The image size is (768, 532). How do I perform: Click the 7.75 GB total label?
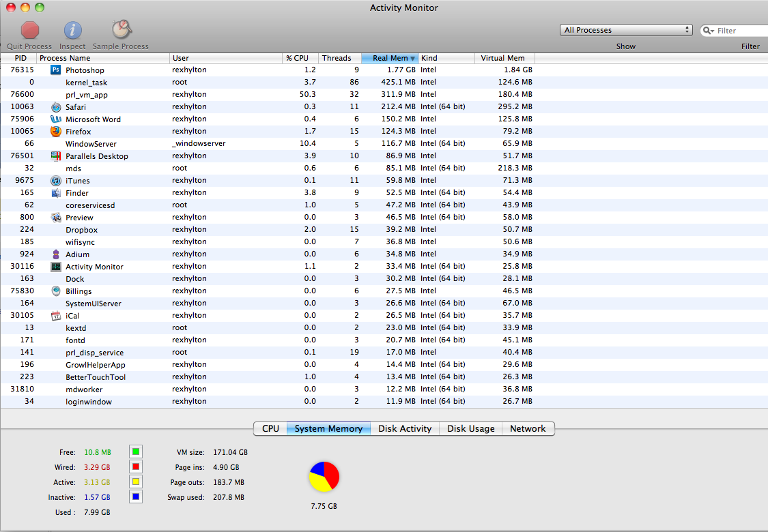pyautogui.click(x=324, y=506)
